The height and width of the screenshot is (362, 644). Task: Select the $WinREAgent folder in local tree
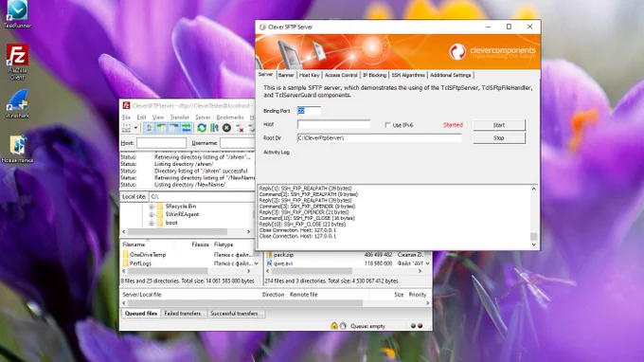point(182,214)
